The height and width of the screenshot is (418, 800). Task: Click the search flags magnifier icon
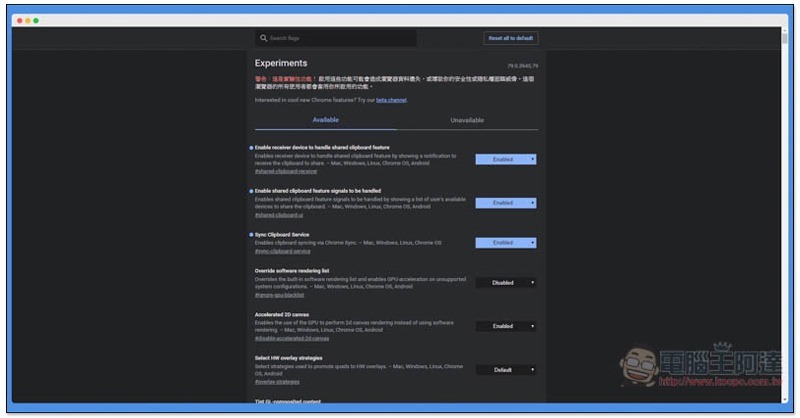262,38
